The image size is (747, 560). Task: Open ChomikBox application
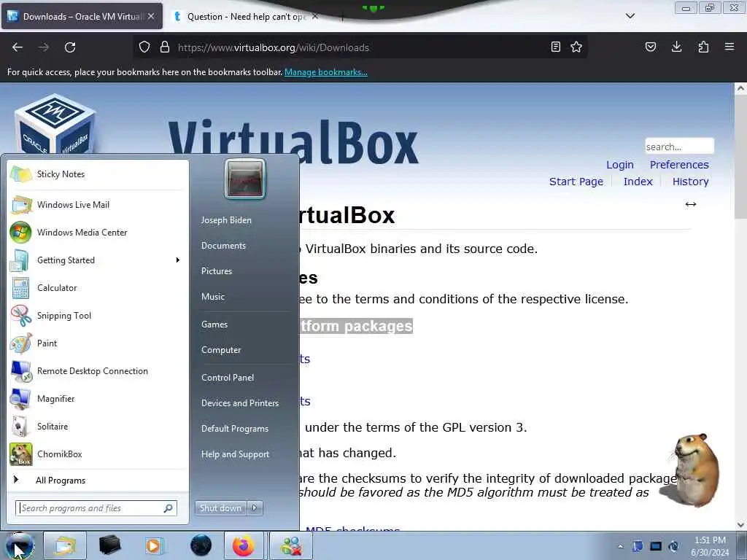point(98,454)
